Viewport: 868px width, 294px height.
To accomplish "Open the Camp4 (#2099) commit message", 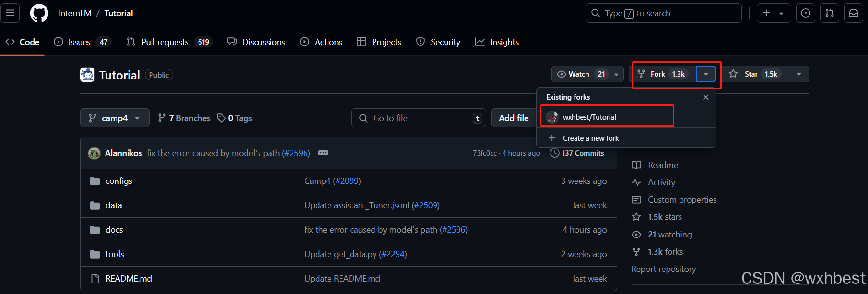I will point(333,181).
